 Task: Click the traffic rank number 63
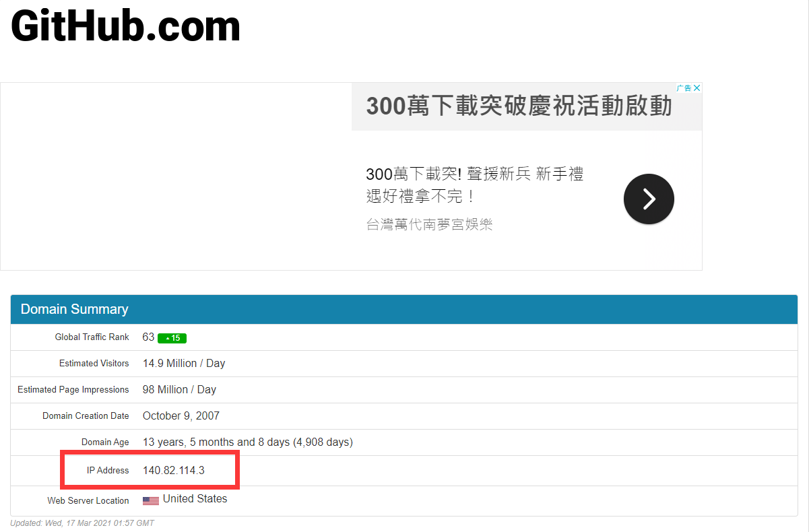pos(148,337)
